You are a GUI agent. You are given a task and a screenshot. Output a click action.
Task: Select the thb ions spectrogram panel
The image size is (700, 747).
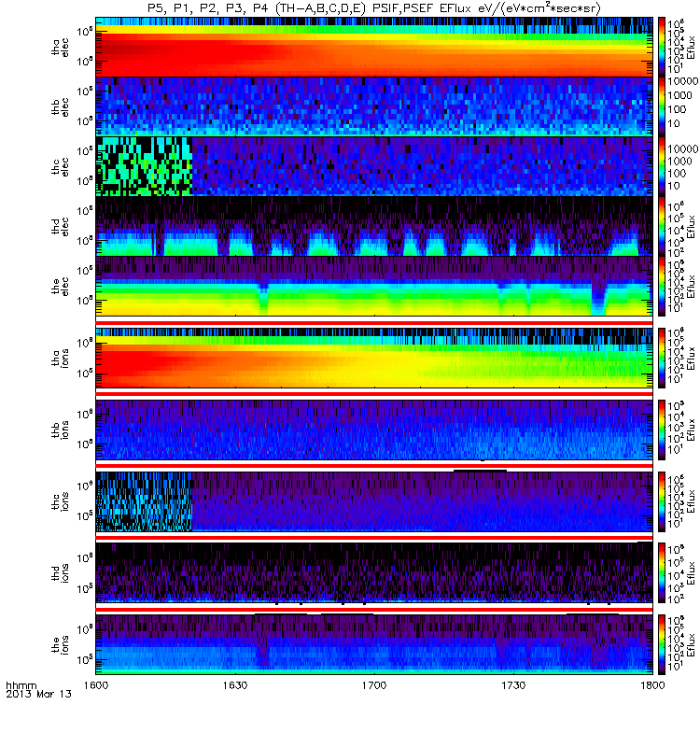[x=374, y=430]
